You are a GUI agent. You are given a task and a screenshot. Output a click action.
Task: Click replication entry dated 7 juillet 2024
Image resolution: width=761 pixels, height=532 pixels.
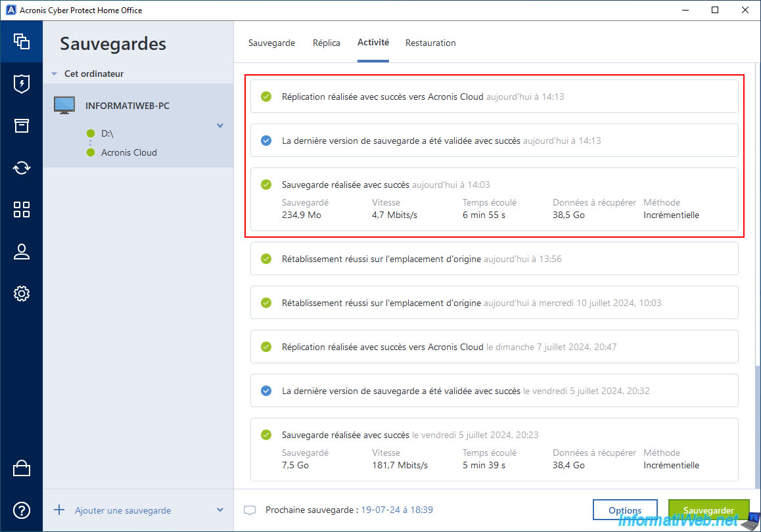[x=494, y=347]
